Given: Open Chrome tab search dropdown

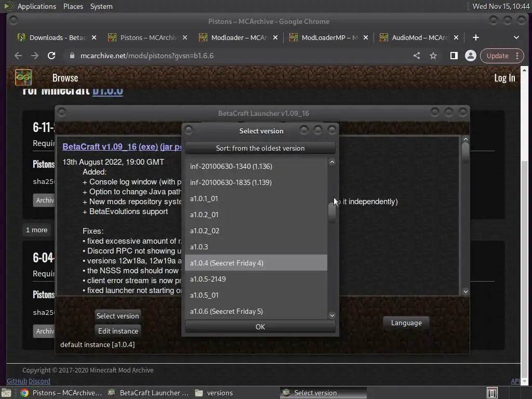Looking at the screenshot, I should point(516,37).
